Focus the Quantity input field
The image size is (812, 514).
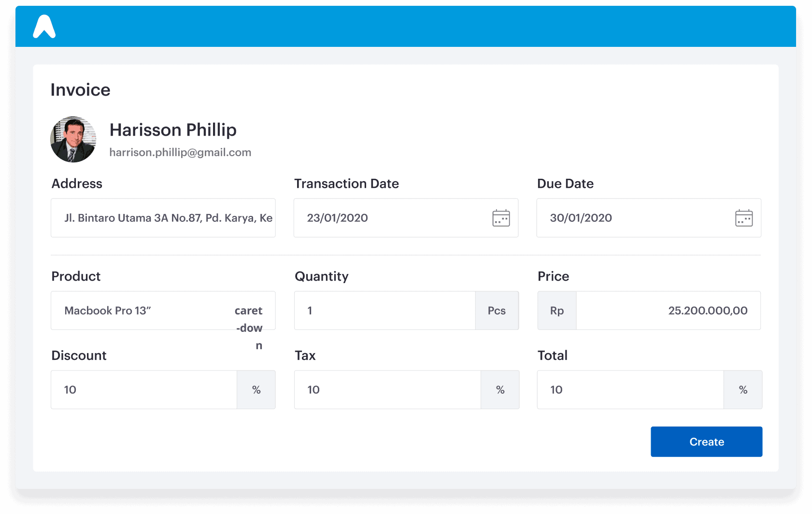385,311
